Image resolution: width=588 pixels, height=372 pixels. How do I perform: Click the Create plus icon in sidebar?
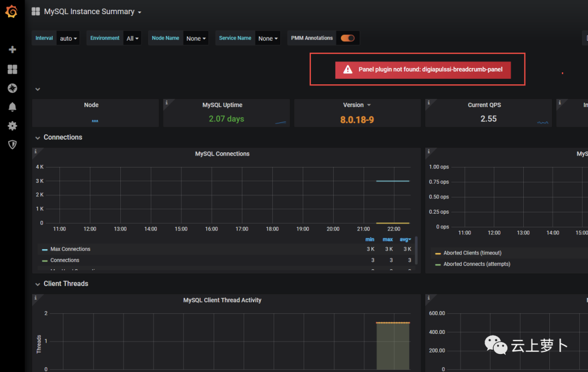pyautogui.click(x=13, y=49)
